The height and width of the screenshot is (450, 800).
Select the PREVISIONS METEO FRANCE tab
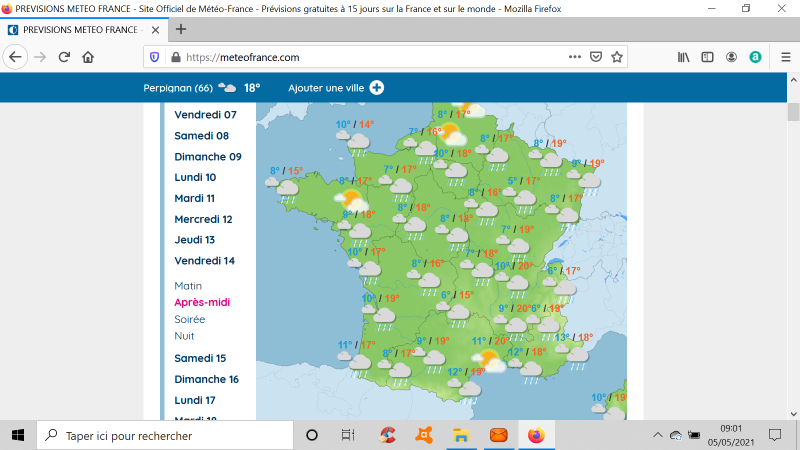(84, 30)
